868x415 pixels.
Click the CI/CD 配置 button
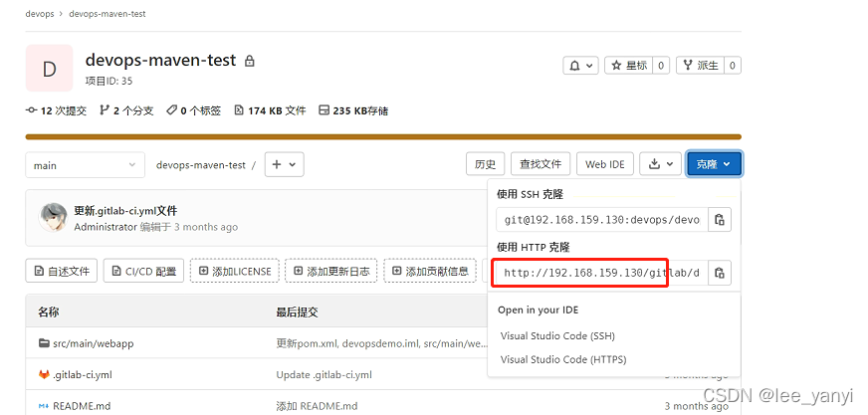pyautogui.click(x=143, y=271)
